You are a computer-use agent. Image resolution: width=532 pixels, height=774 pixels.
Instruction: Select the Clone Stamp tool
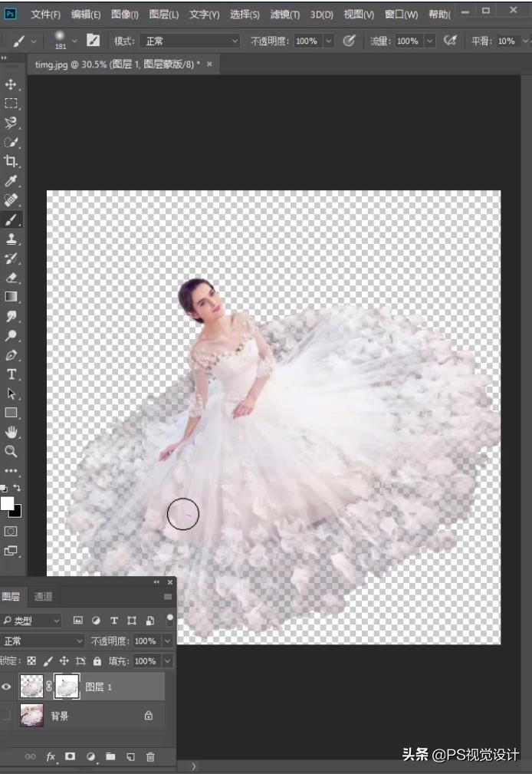point(11,239)
